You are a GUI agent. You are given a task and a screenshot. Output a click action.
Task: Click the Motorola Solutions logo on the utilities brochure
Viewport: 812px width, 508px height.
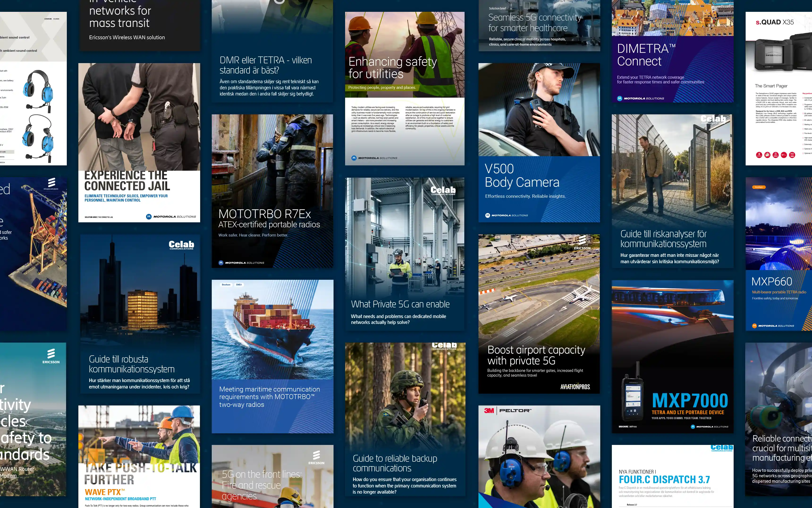[x=374, y=158]
